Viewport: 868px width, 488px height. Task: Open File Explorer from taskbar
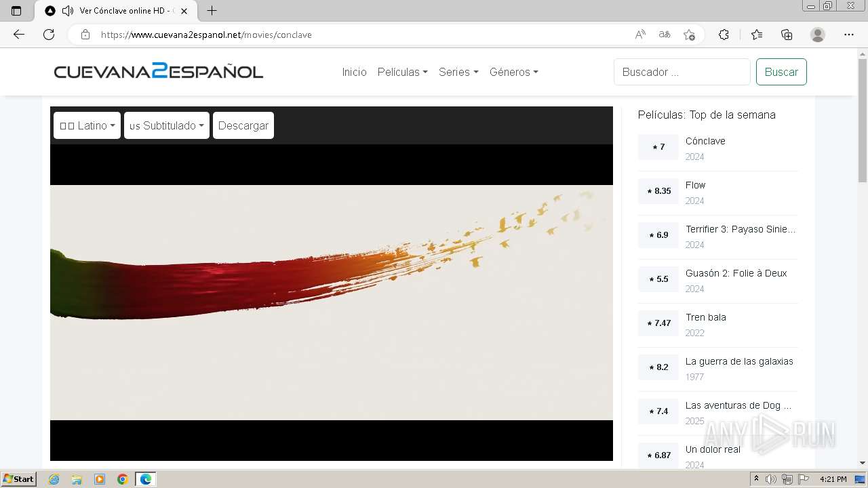coord(77,479)
